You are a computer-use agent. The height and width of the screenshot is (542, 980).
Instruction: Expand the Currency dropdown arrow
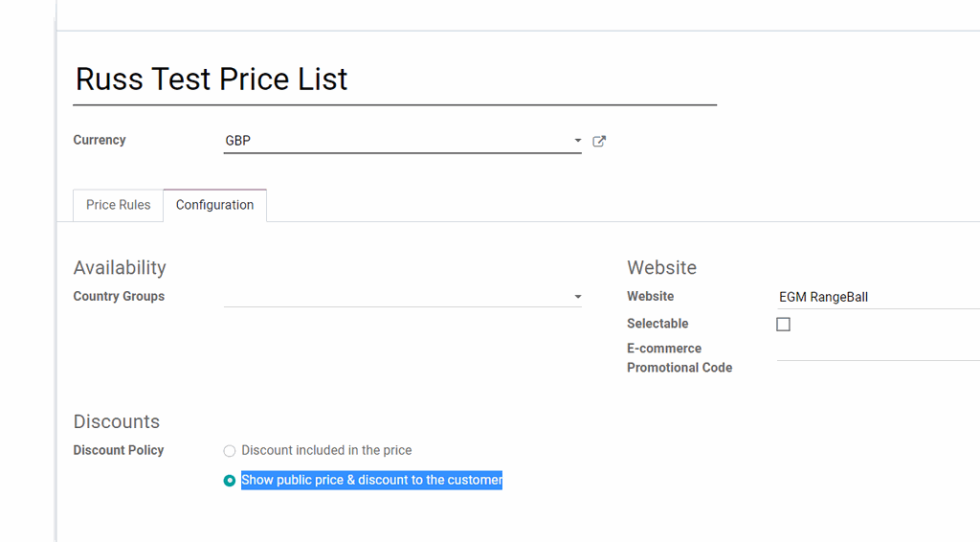577,141
